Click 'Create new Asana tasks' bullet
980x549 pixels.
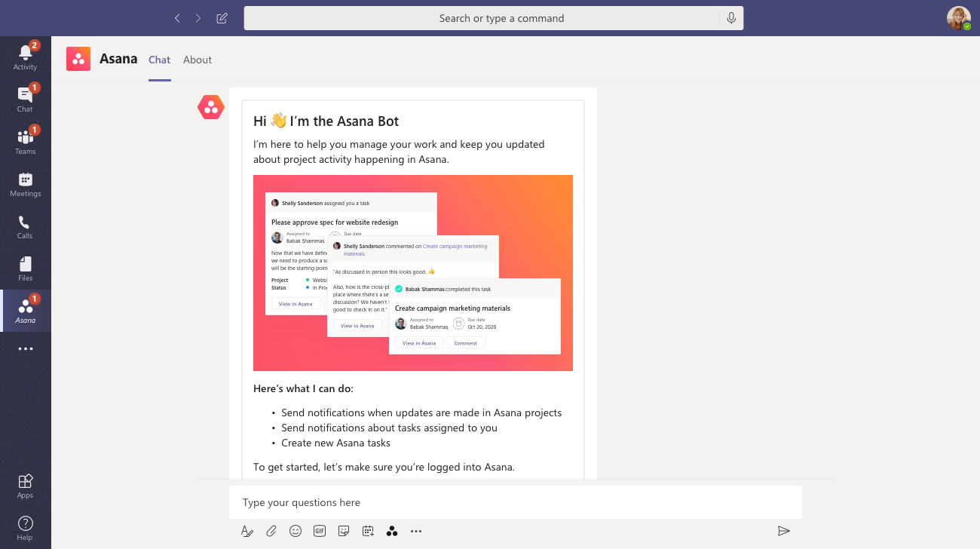336,443
